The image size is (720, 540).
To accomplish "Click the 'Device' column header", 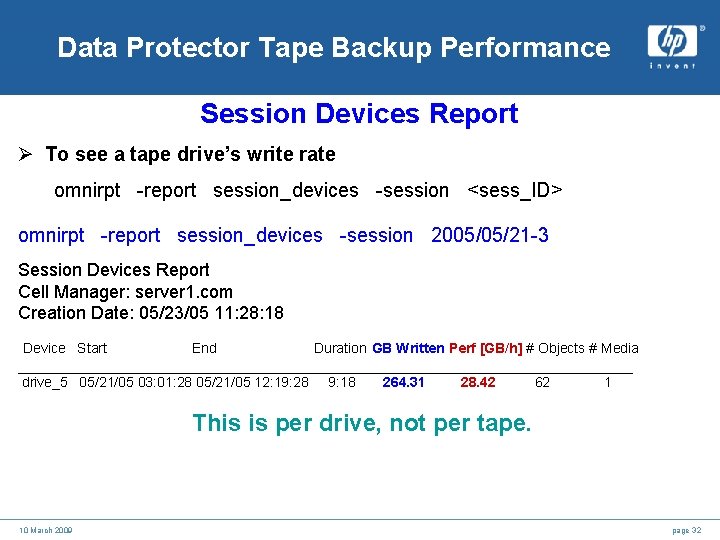I will (44, 348).
